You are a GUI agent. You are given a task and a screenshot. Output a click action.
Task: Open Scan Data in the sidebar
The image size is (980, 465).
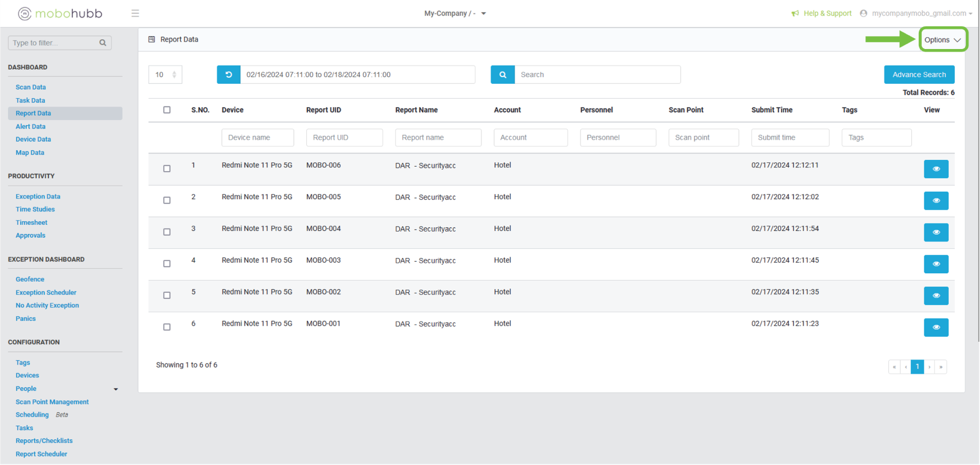pyautogui.click(x=31, y=88)
